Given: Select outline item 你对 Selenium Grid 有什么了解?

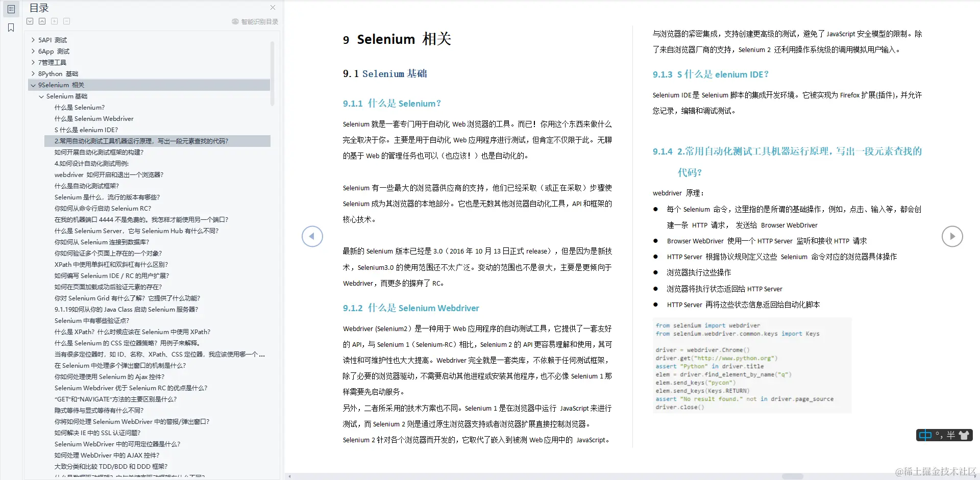Looking at the screenshot, I should (x=128, y=298).
